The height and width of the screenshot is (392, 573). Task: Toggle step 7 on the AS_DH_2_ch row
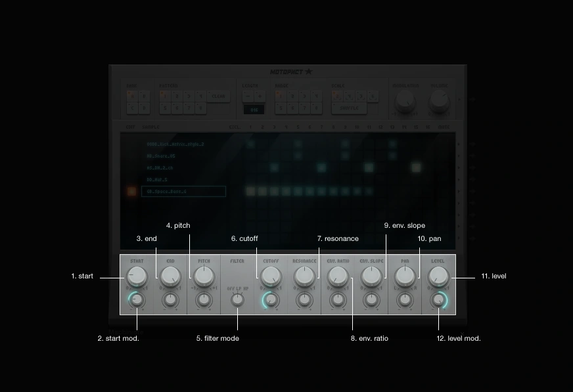pos(321,167)
